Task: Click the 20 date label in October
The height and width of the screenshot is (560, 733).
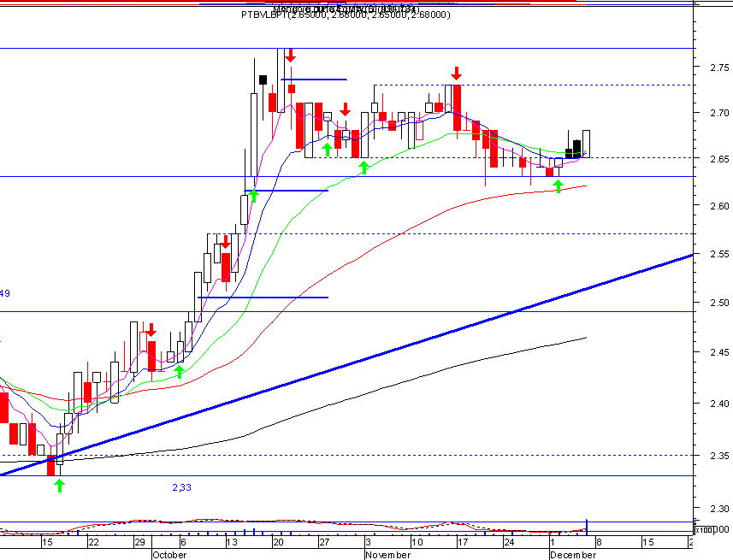Action: [278, 542]
